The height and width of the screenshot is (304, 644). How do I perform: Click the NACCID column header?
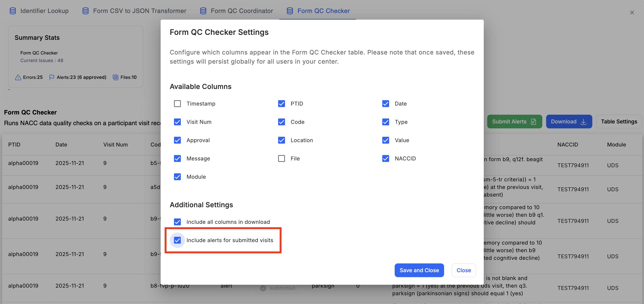click(x=568, y=145)
